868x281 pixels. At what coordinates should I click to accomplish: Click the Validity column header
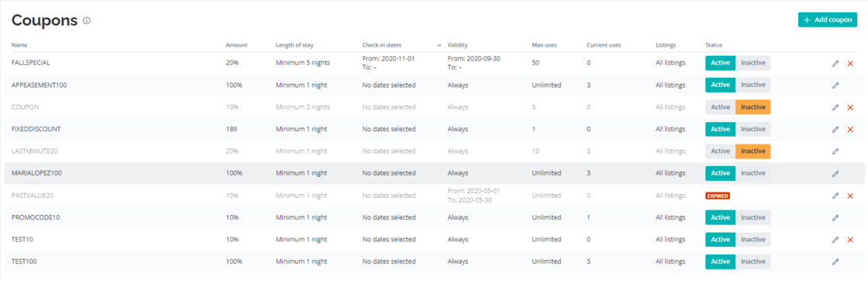[458, 45]
